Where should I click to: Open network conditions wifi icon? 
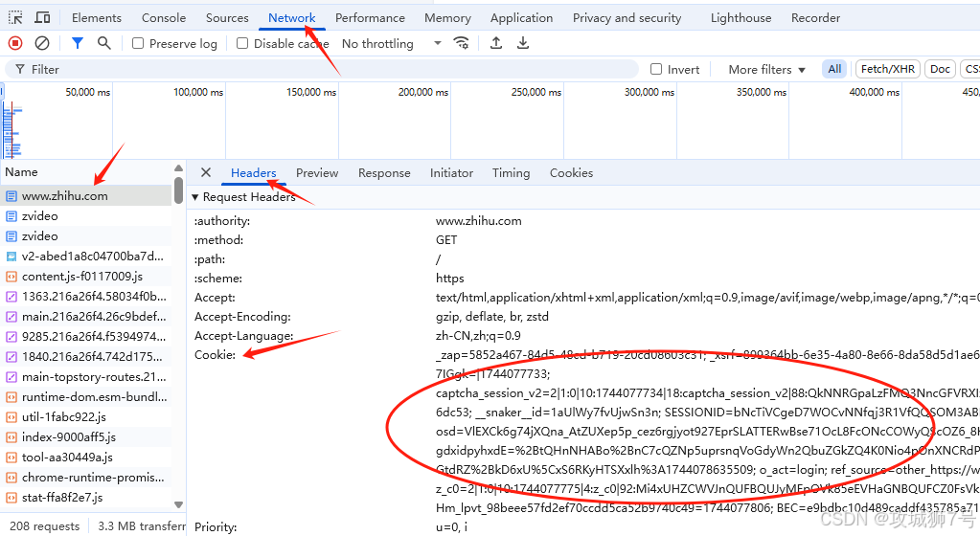click(x=461, y=43)
